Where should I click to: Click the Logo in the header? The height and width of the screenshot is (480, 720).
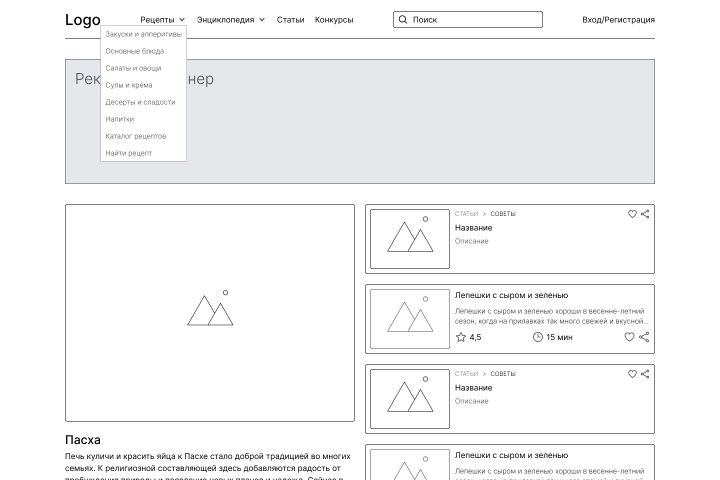pos(83,20)
